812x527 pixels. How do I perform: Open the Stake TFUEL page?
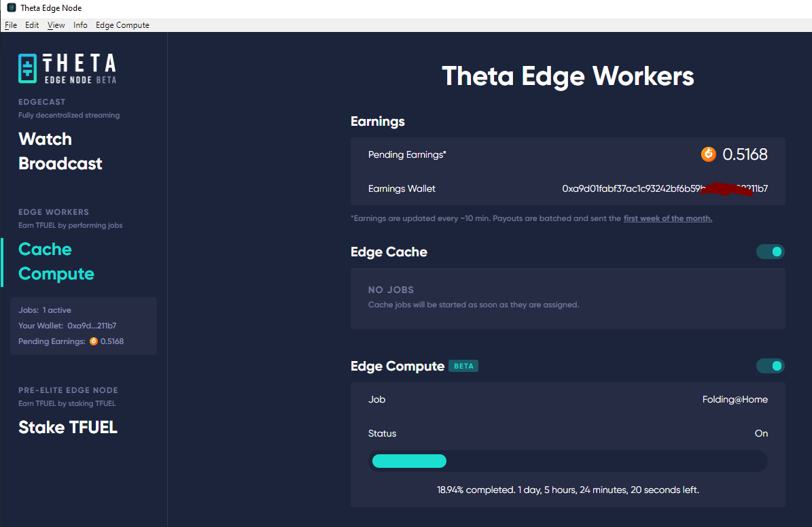[68, 428]
